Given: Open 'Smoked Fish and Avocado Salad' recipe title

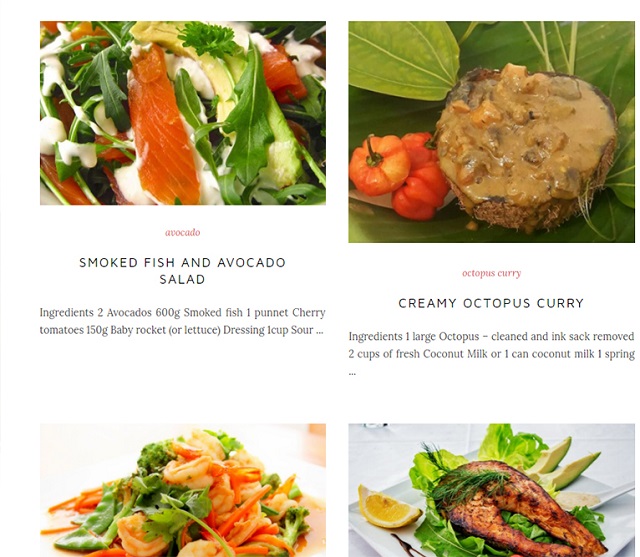Looking at the screenshot, I should tap(182, 271).
